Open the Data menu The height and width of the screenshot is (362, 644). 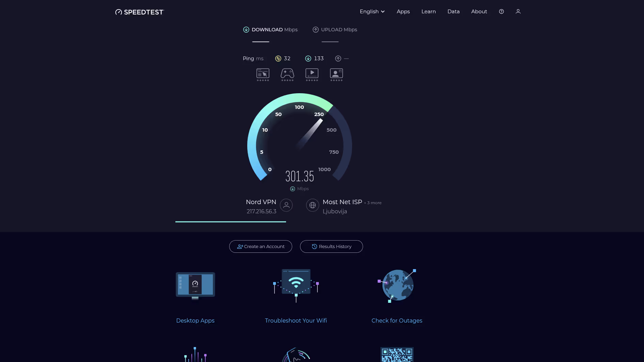[453, 11]
